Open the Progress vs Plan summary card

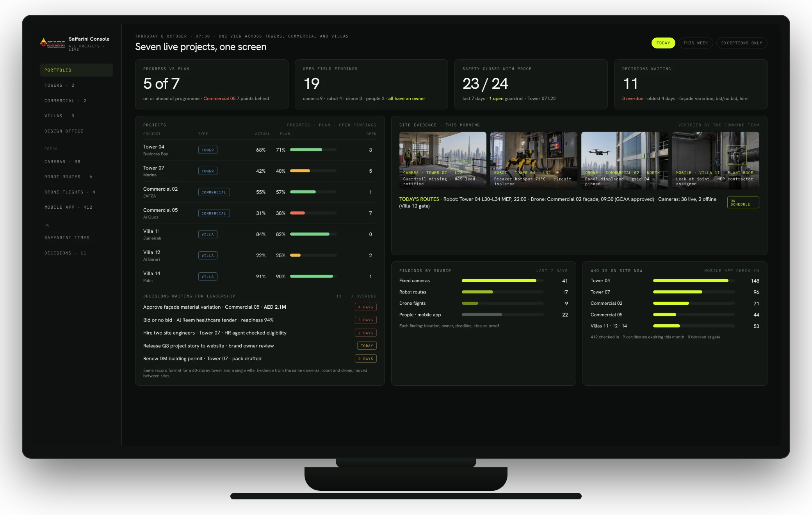[x=212, y=84]
